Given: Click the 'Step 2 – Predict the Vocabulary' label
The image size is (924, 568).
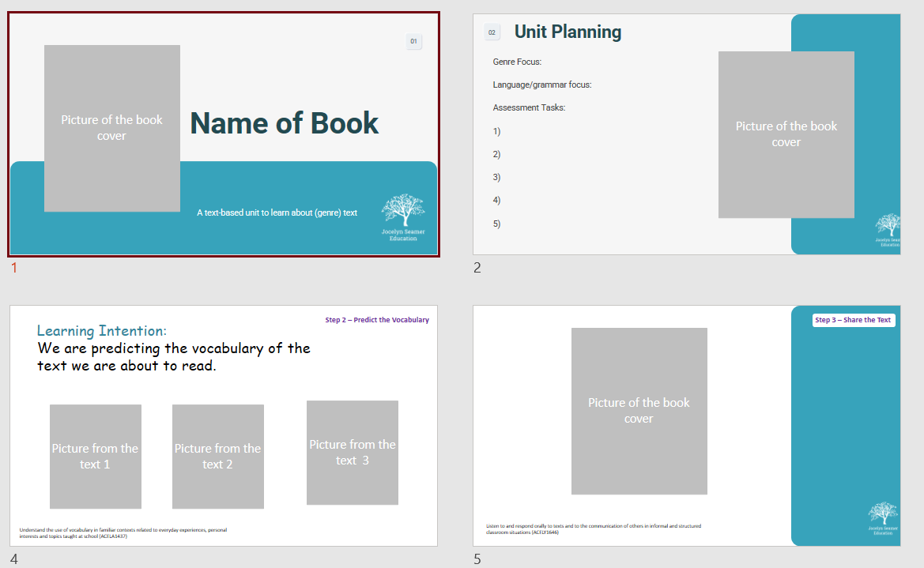Looking at the screenshot, I should (377, 320).
